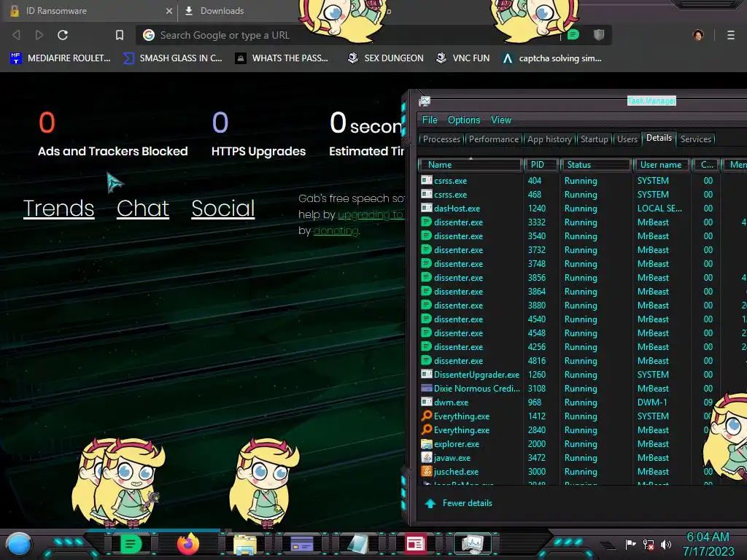Click the network tray icon
The image size is (747, 560).
tap(649, 544)
